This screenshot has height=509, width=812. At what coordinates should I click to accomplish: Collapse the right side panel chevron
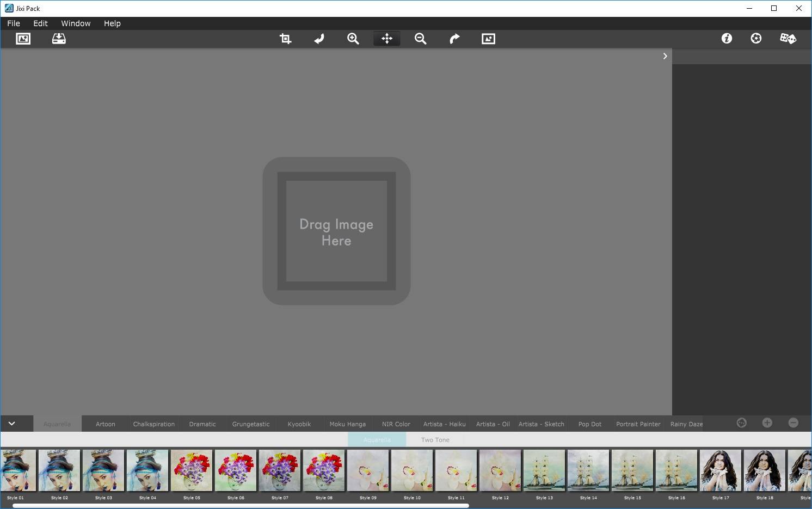tap(665, 56)
